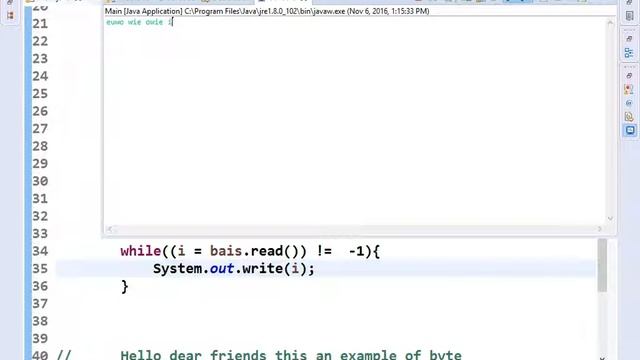
Task: Click 'read()' method call on line 34
Action: (x=278, y=251)
